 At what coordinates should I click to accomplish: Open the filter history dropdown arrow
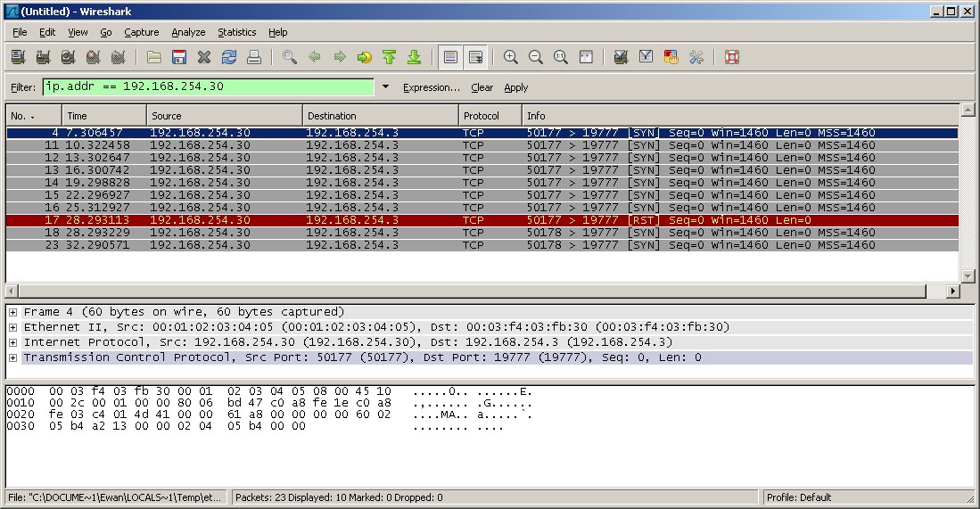pos(385,86)
